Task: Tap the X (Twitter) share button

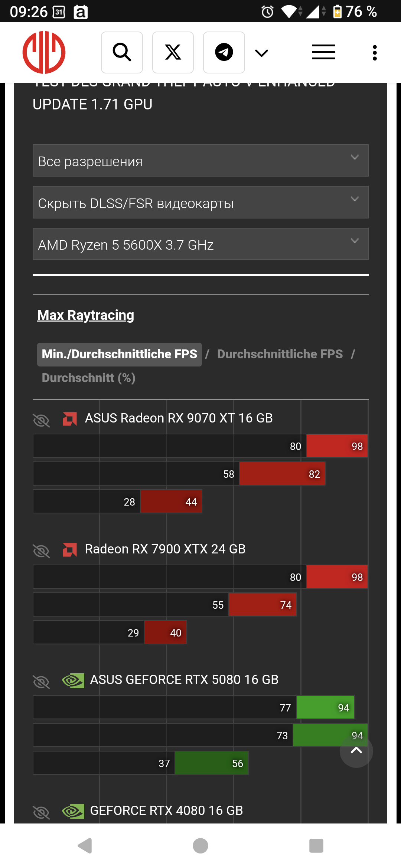Action: (173, 52)
